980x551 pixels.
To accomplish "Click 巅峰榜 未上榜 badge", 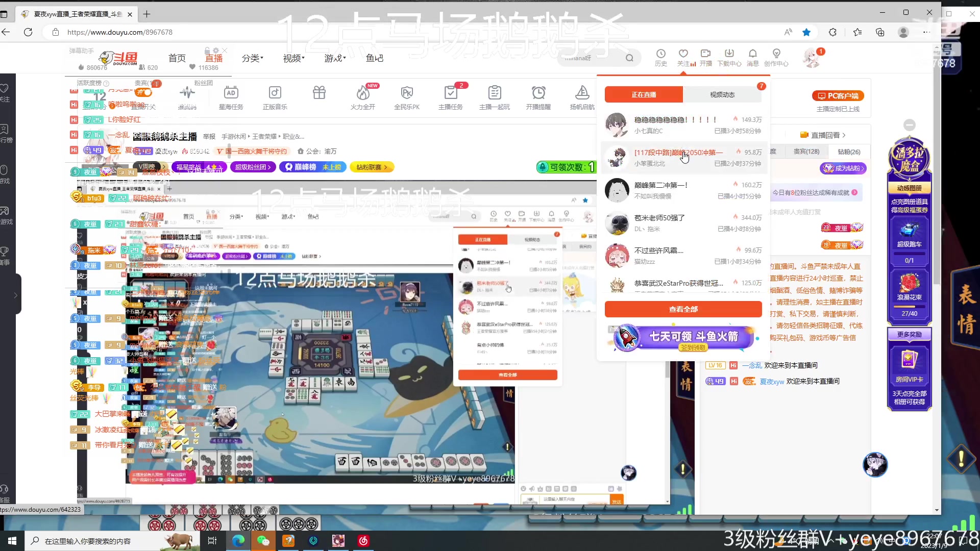I will tap(312, 167).
